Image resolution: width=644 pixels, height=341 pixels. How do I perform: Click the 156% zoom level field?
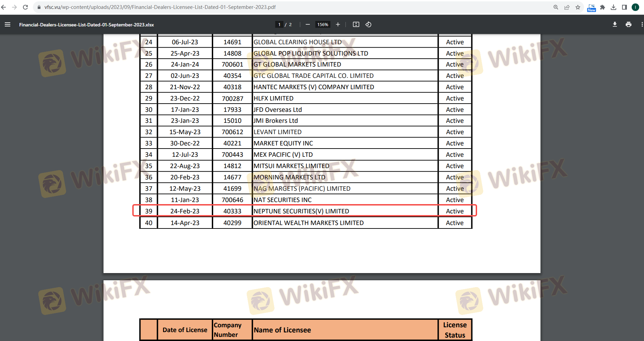point(323,24)
